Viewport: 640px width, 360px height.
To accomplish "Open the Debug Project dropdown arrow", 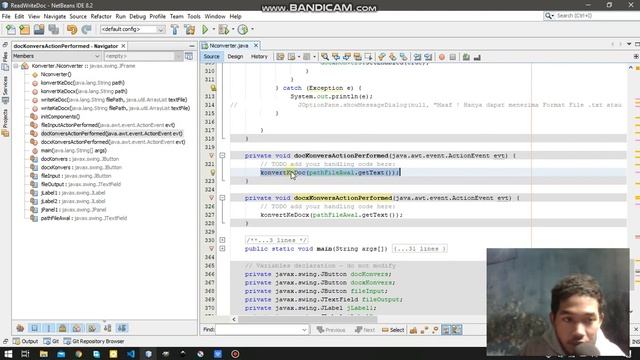I will [233, 29].
